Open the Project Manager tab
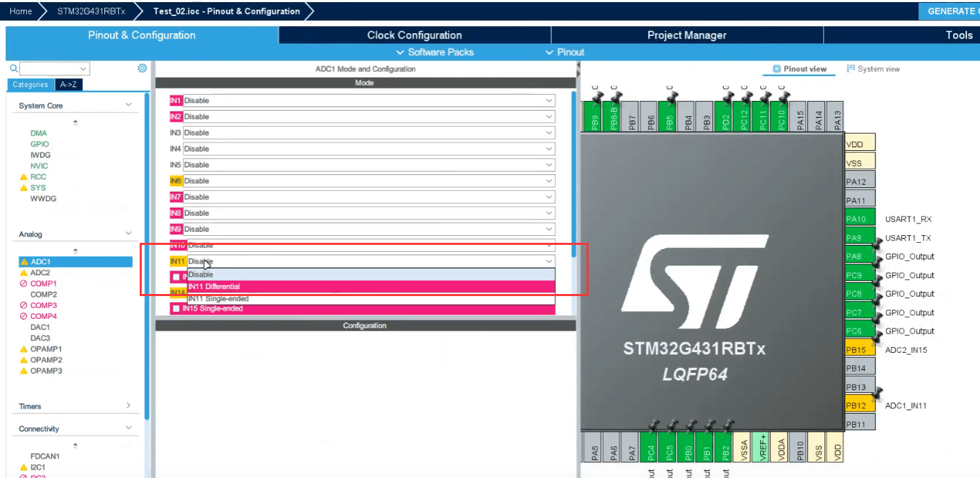Viewport: 980px width, 478px height. (x=686, y=35)
